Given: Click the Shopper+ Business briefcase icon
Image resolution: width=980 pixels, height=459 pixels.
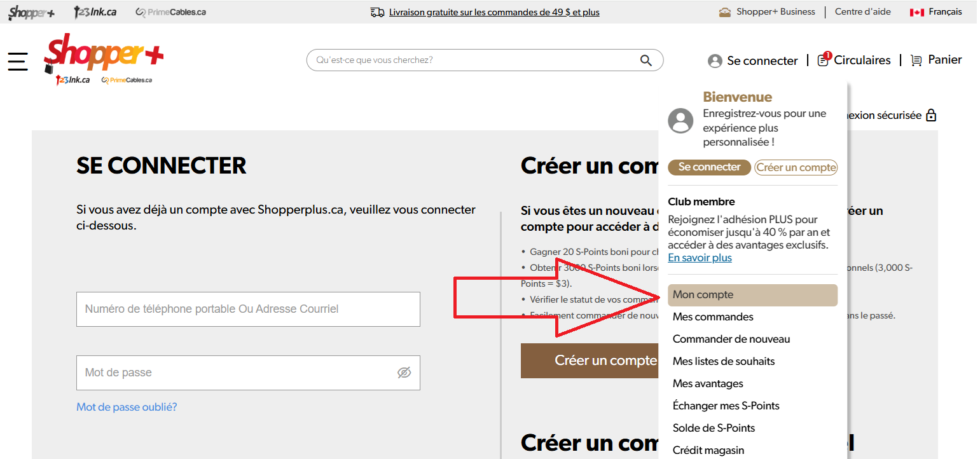Looking at the screenshot, I should (725, 12).
